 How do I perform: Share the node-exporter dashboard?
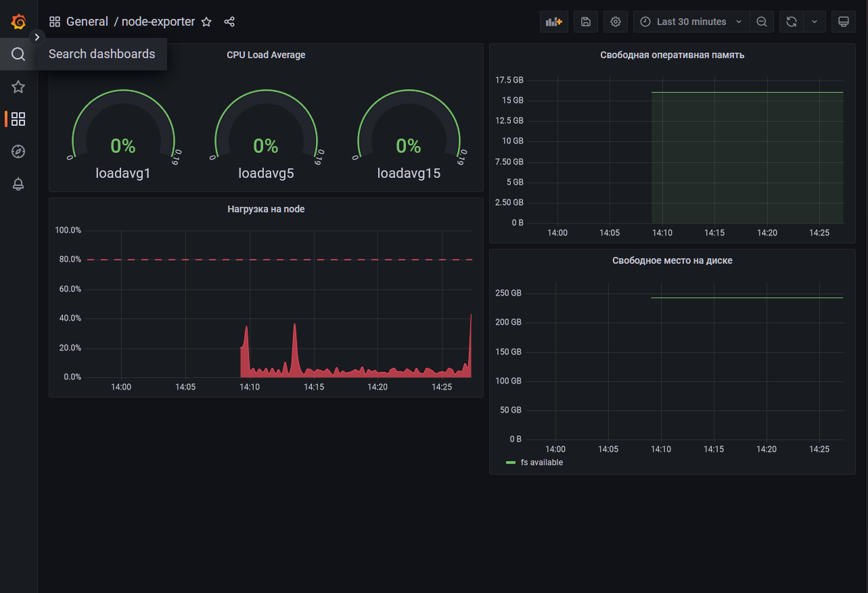coord(229,21)
